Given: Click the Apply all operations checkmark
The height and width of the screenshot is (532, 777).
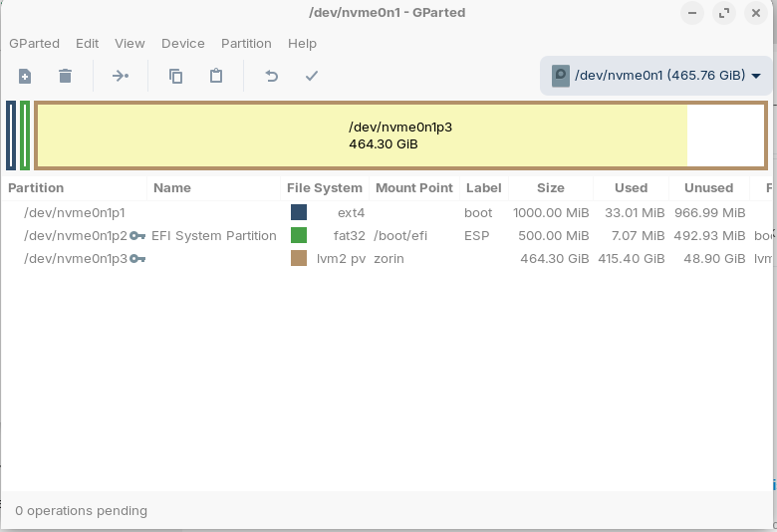Looking at the screenshot, I should tap(312, 76).
